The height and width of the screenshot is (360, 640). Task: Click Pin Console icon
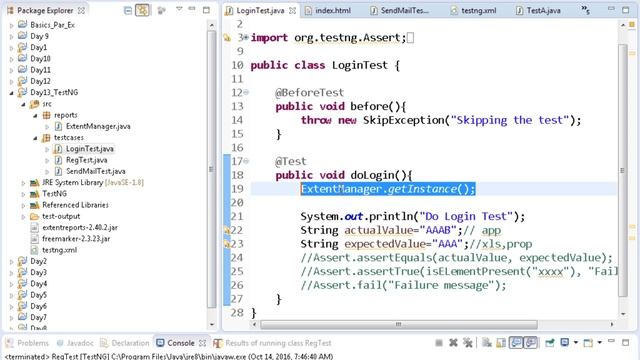(550, 343)
